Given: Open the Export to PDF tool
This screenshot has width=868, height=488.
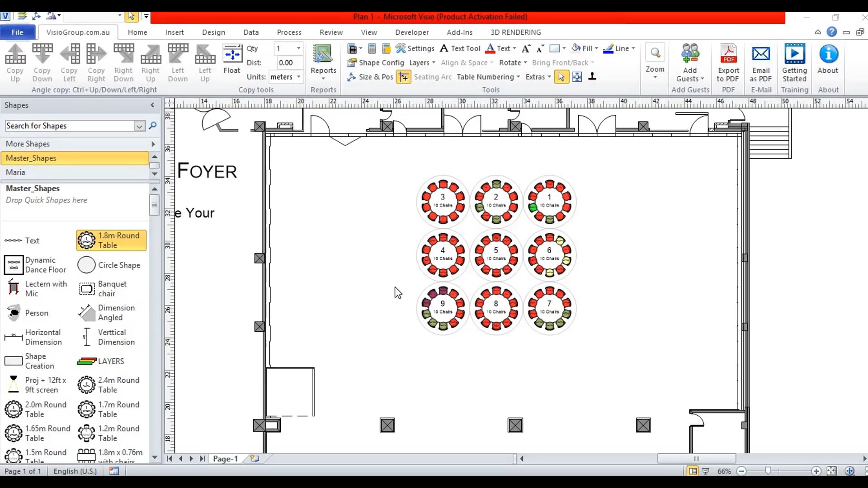Looking at the screenshot, I should tap(728, 63).
